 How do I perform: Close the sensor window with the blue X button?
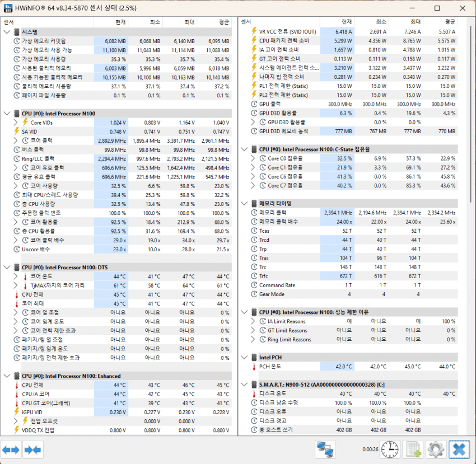point(459,449)
